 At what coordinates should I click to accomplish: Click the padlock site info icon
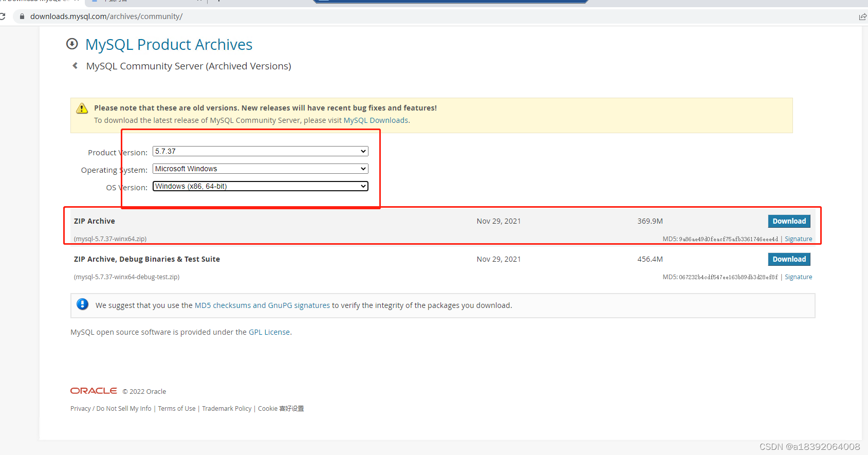[22, 16]
